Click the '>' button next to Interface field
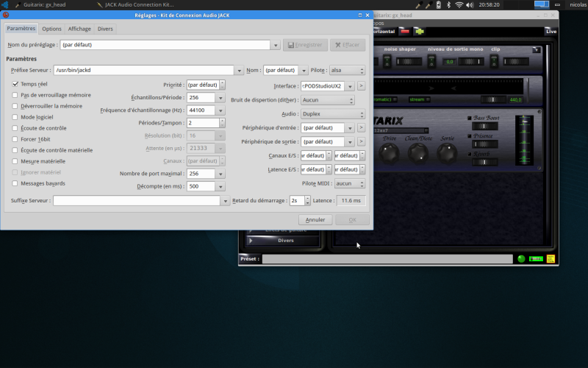Viewport: 588px width, 368px height. coord(361,86)
